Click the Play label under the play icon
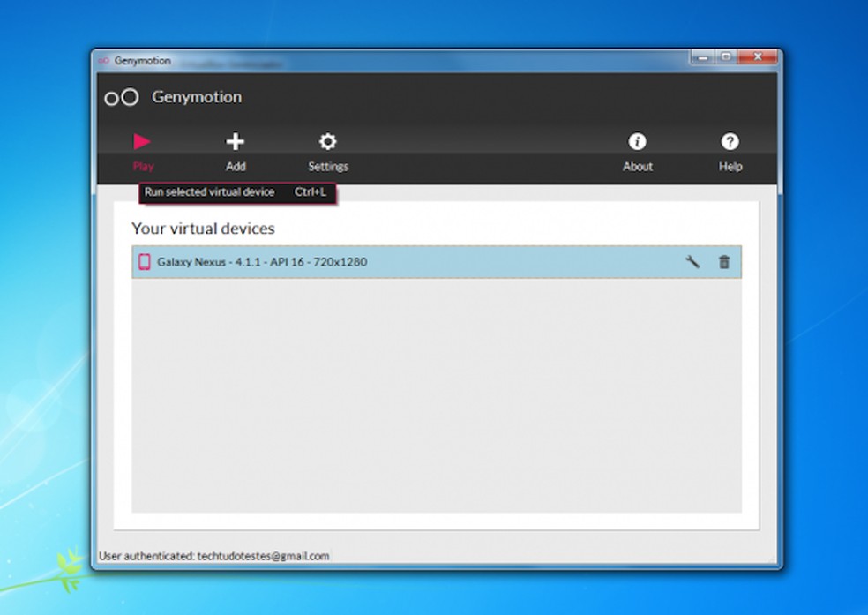 point(143,166)
